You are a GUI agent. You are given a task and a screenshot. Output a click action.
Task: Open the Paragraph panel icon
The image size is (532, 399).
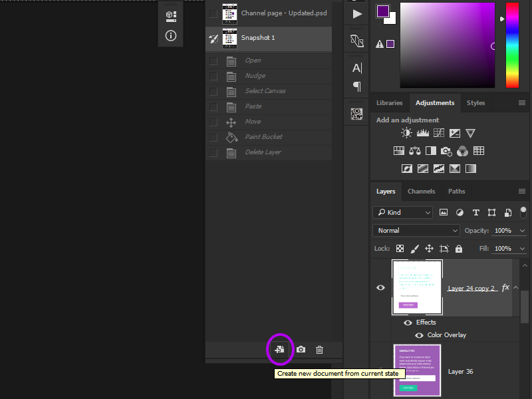tap(357, 86)
